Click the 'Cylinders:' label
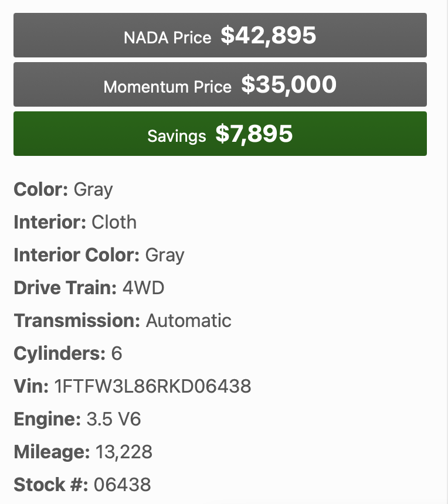The height and width of the screenshot is (504, 448). [x=59, y=353]
